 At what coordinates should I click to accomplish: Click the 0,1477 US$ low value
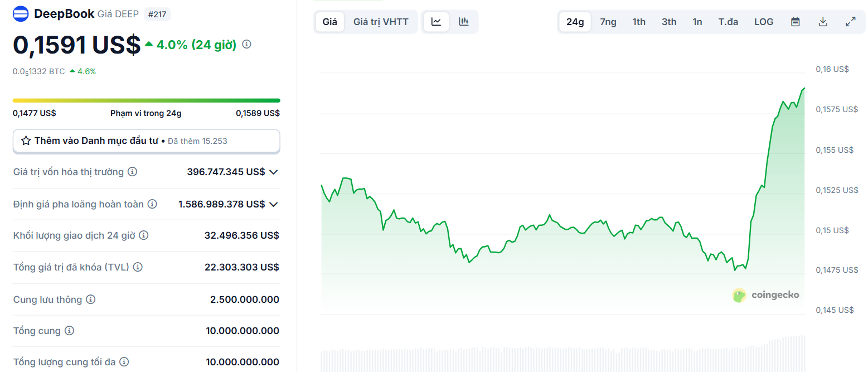(35, 113)
